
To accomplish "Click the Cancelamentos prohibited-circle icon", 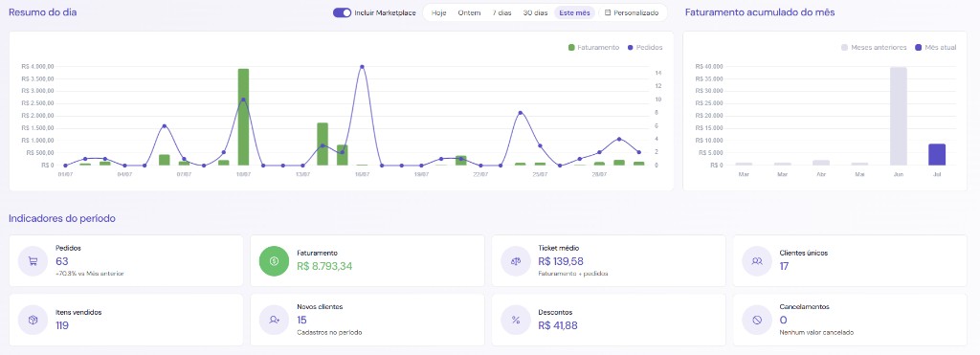I will point(757,320).
